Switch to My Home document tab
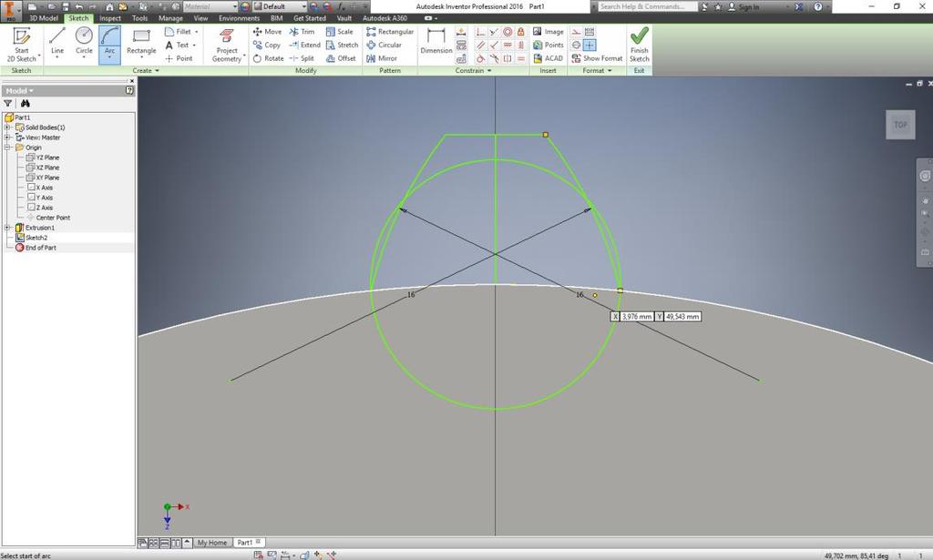 pyautogui.click(x=212, y=543)
